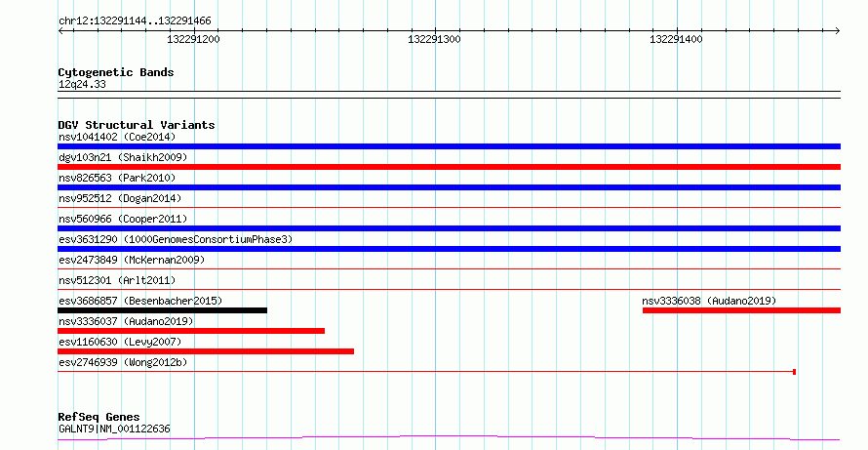Image resolution: width=868 pixels, height=450 pixels.
Task: Open the nsv3336037 (Audano2019) label
Action: coord(126,321)
